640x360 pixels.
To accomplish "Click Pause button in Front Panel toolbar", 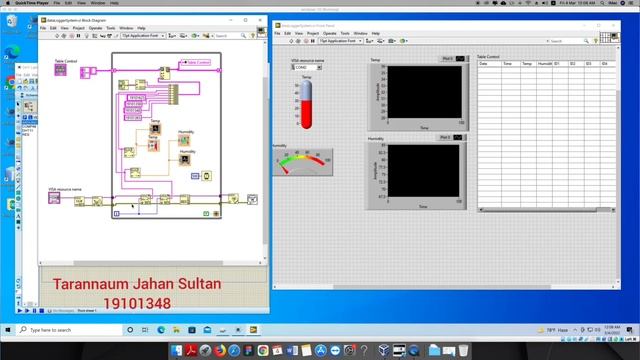I will pyautogui.click(x=313, y=41).
